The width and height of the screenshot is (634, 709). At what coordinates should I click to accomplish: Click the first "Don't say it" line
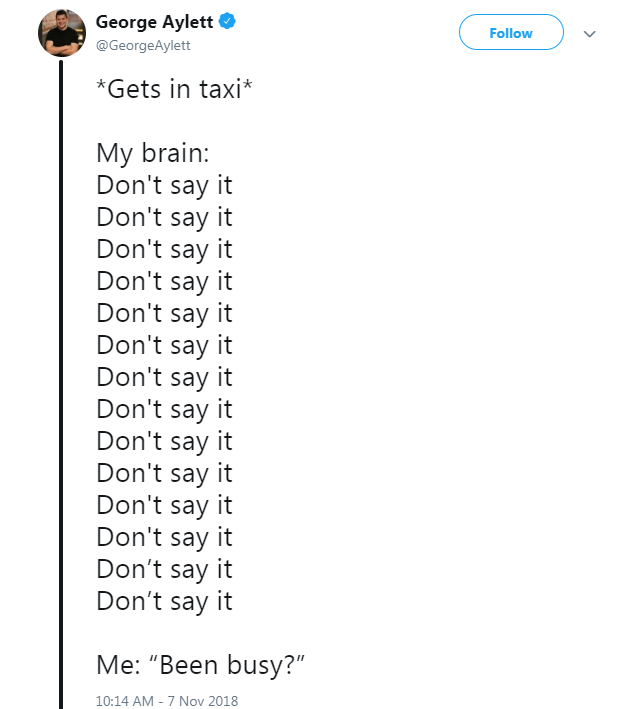click(164, 185)
